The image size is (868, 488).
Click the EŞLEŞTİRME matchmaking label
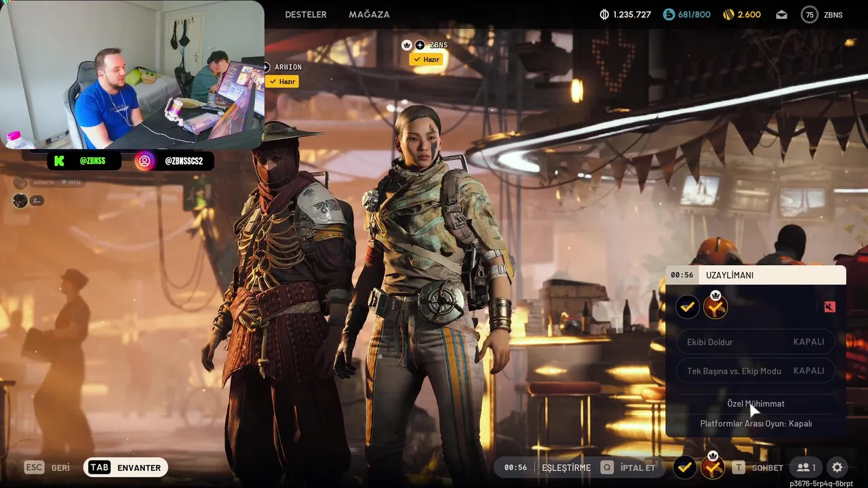pyautogui.click(x=566, y=468)
